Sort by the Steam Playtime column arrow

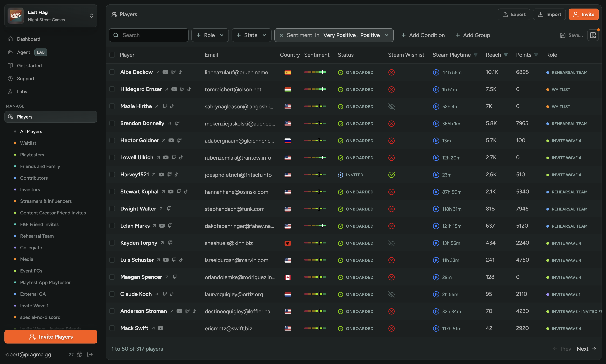[475, 55]
